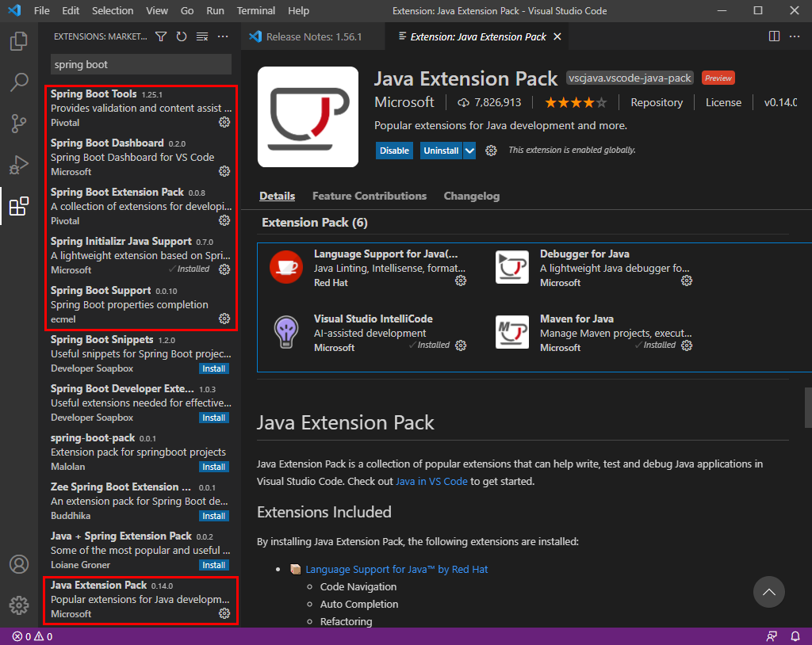812x645 pixels.
Task: Open the View menu
Action: click(x=157, y=10)
